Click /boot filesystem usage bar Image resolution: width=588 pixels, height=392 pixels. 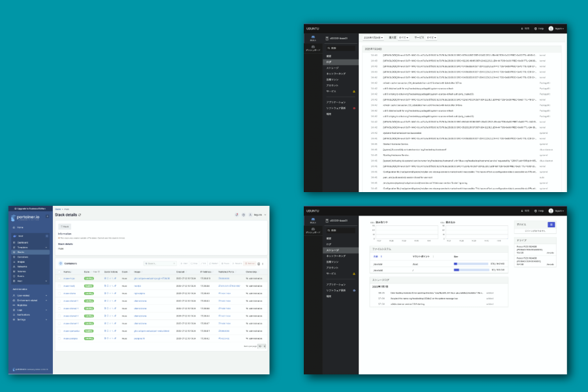pyautogui.click(x=471, y=264)
